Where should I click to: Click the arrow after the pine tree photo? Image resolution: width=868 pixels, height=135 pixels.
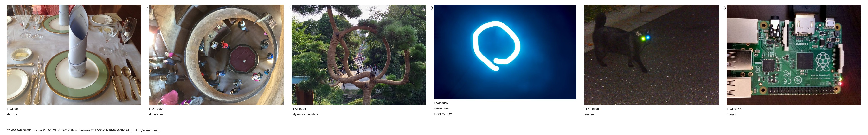[x=430, y=8]
